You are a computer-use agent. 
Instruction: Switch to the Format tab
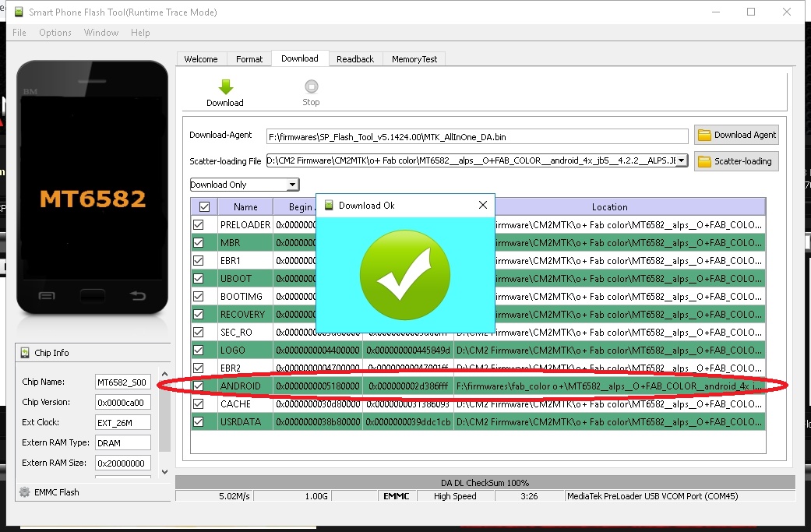[249, 59]
